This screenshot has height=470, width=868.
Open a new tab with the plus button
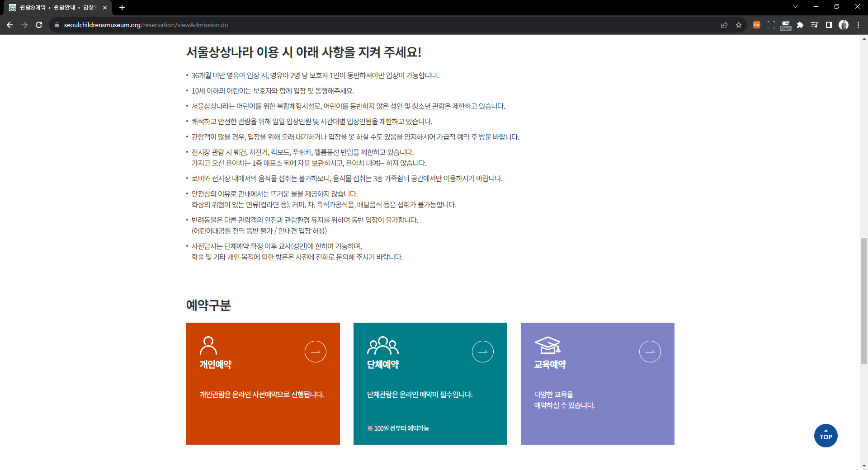click(x=122, y=8)
